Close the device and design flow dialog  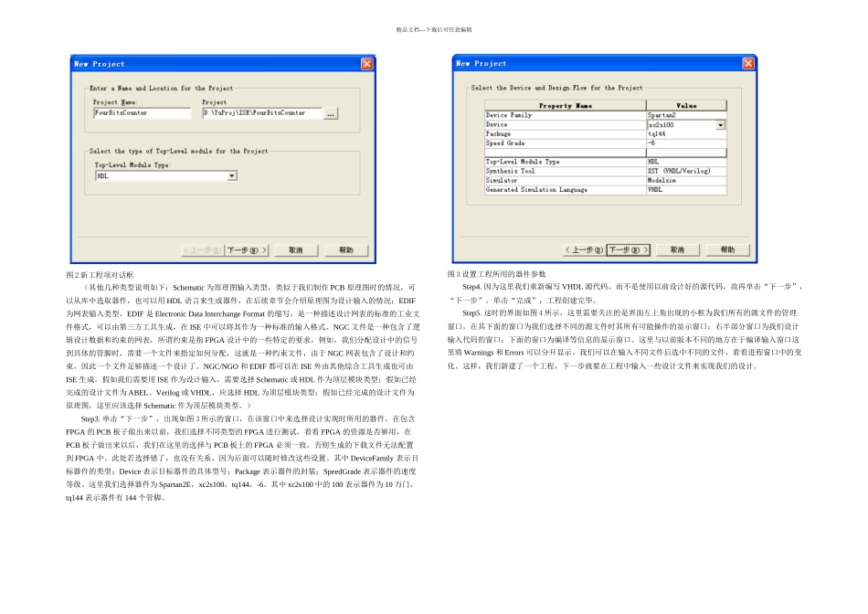point(748,64)
